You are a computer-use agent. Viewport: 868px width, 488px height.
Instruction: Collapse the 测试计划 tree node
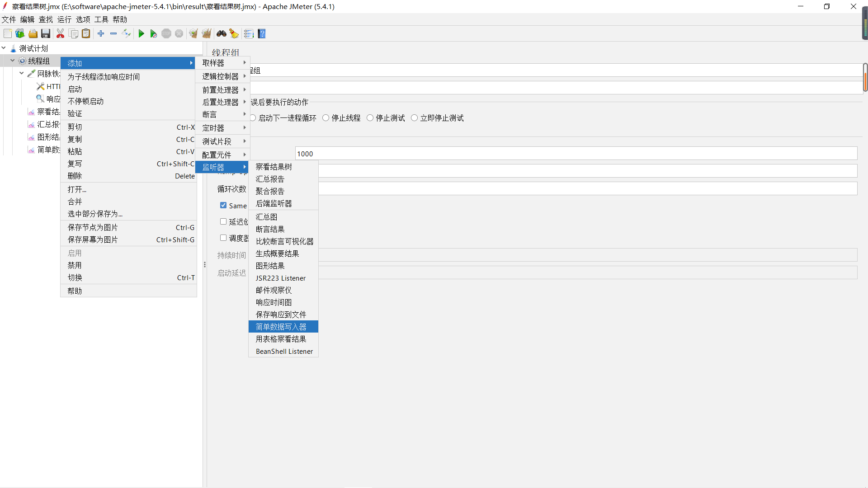4,48
